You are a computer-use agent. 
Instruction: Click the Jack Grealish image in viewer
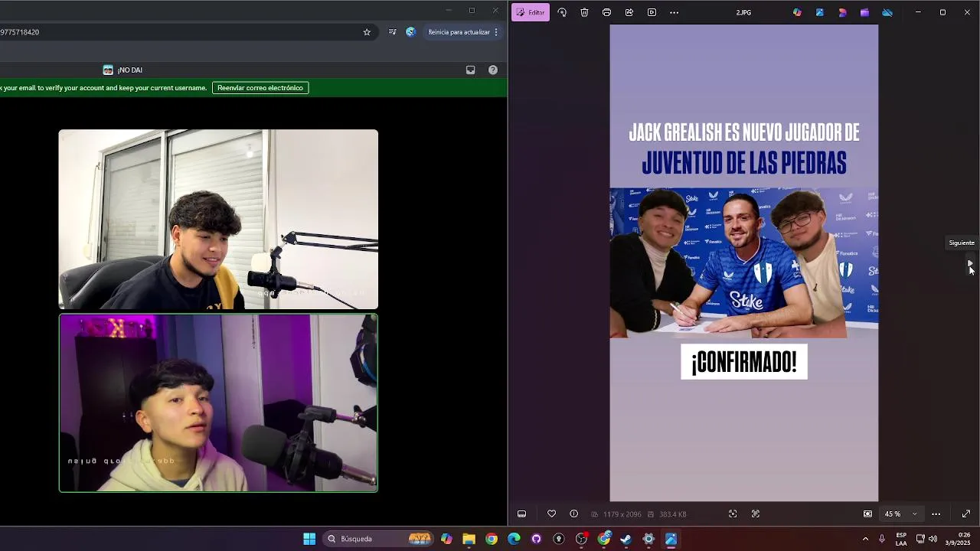743,262
